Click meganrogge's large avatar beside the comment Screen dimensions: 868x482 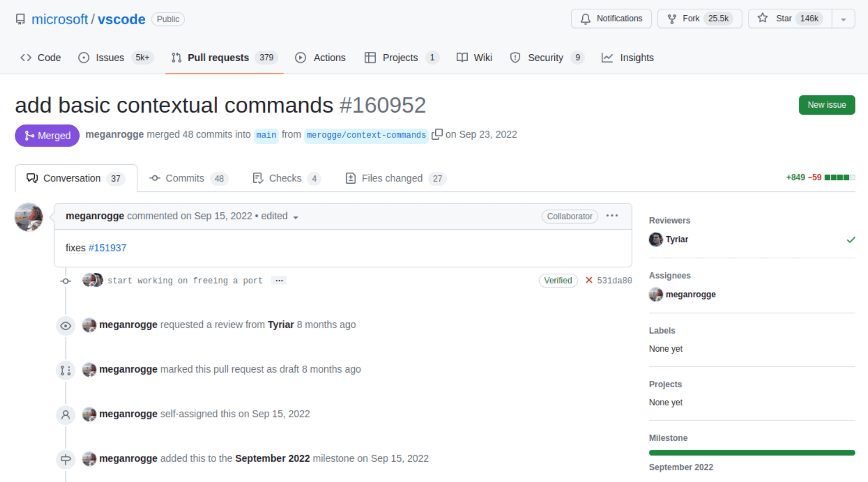coord(29,217)
